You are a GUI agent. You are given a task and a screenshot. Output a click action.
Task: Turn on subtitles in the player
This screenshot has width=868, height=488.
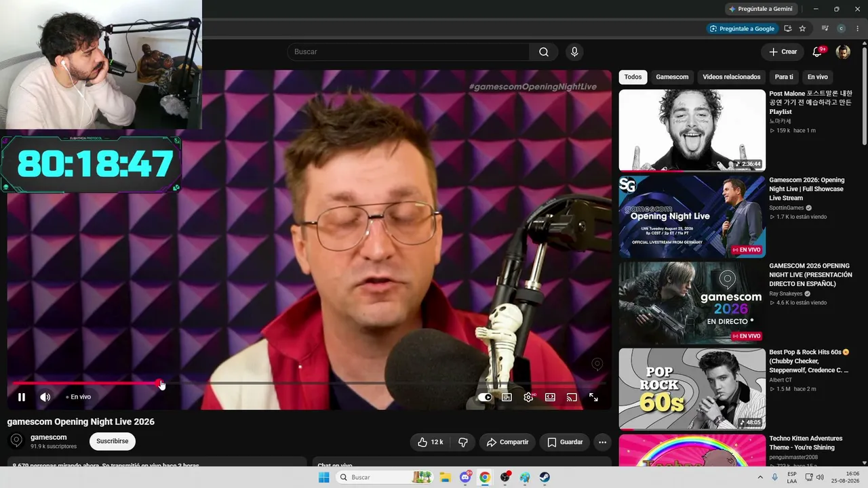[x=507, y=397]
